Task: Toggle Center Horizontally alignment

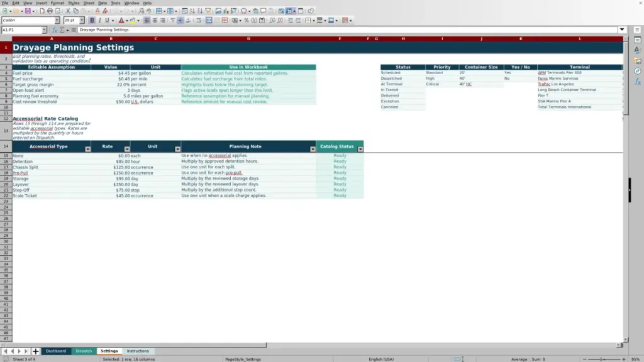Action: click(x=155, y=21)
